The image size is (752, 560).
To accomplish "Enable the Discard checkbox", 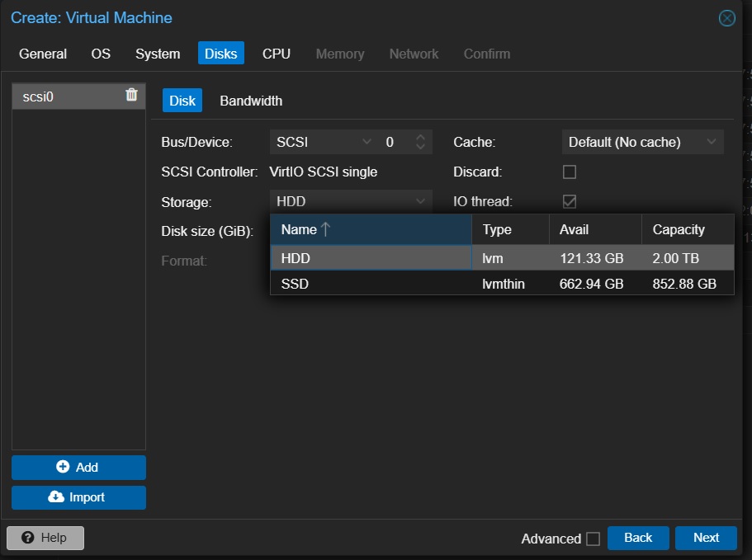I will pos(570,172).
